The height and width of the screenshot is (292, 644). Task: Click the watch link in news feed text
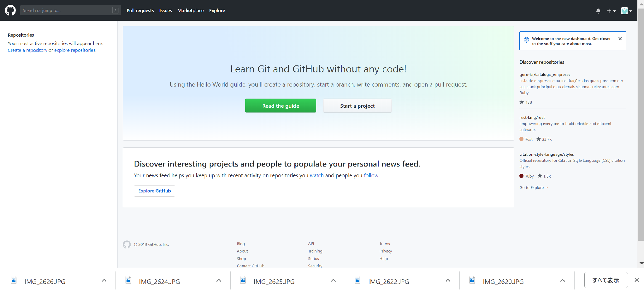pyautogui.click(x=317, y=175)
